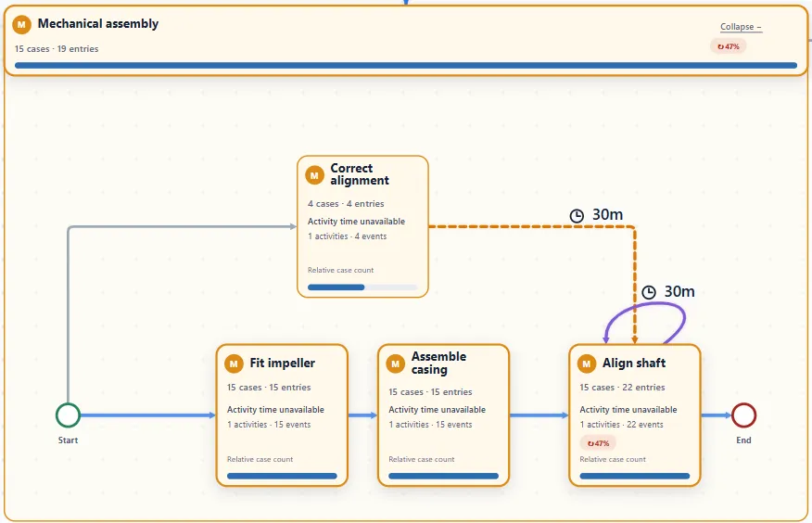Click '15 cases · 15 entries' in Fit impeller
812x523 pixels.
pos(269,388)
